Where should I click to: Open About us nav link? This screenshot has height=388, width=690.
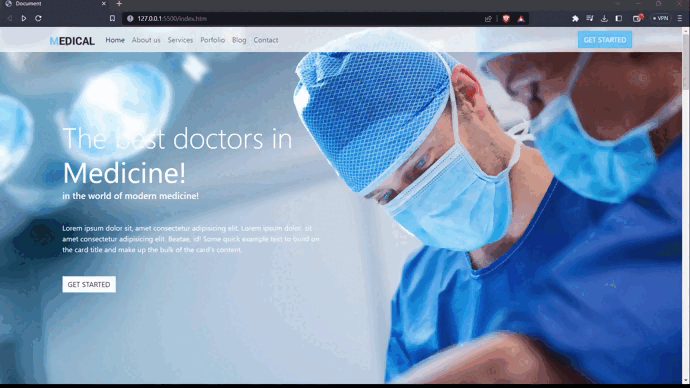(146, 40)
